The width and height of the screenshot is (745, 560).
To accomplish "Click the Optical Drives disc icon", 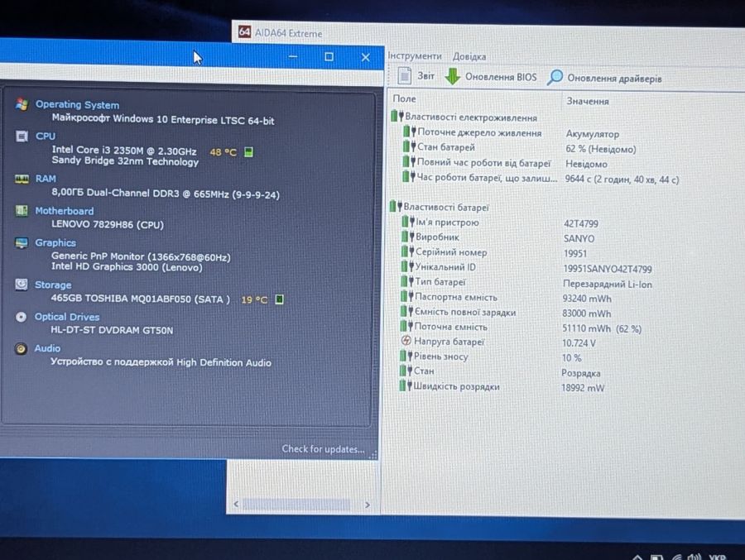I will click(x=21, y=317).
